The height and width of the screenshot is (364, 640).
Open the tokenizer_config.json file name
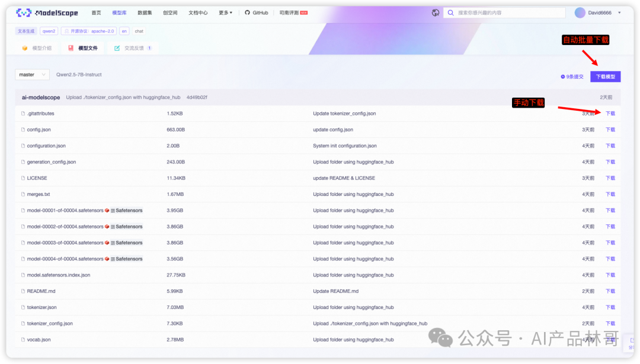pyautogui.click(x=50, y=323)
